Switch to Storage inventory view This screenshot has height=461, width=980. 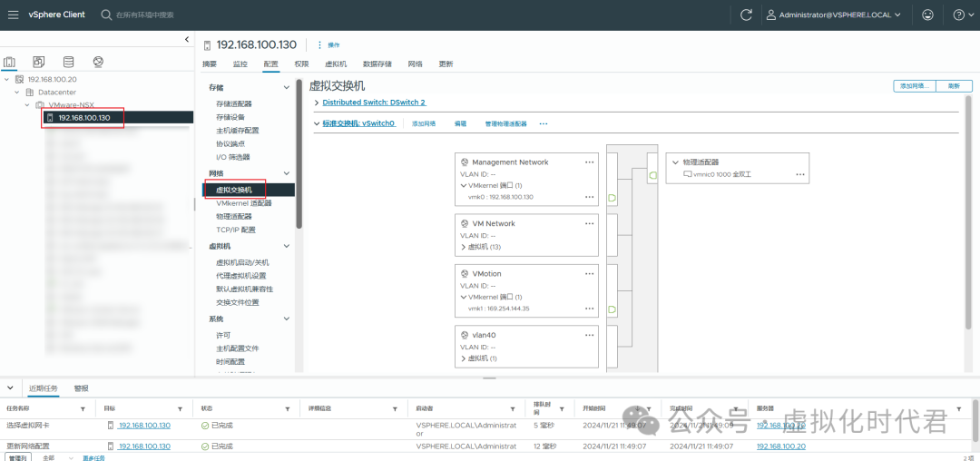(x=68, y=62)
